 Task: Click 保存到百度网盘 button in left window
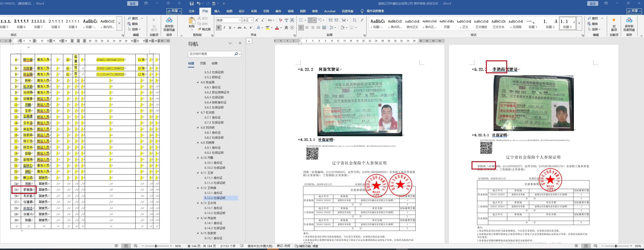(169, 24)
